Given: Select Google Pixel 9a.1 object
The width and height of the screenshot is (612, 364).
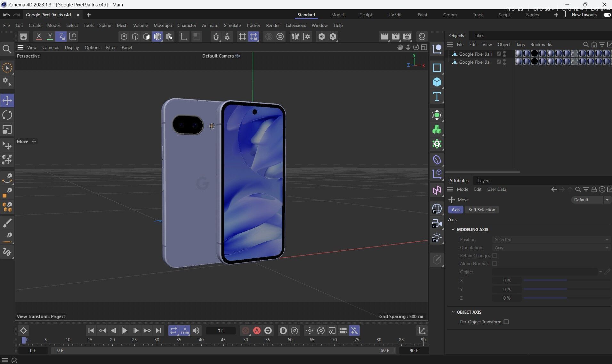Looking at the screenshot, I should tap(476, 54).
